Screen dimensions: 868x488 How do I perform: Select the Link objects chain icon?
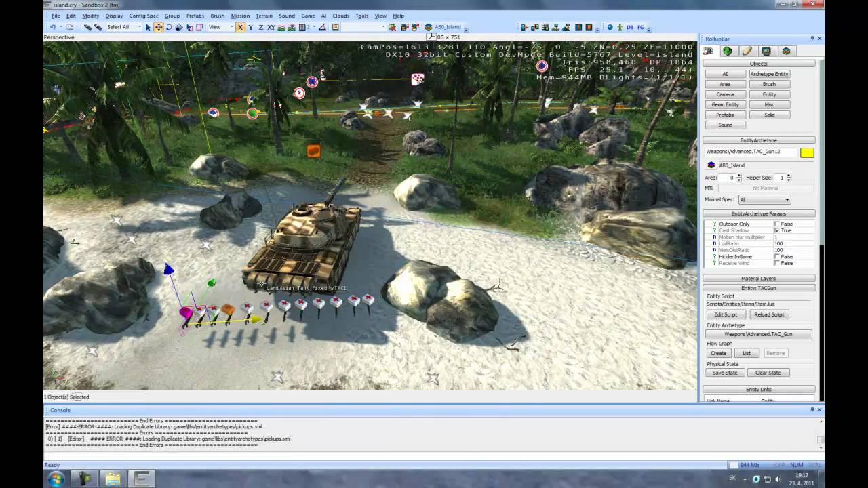coord(87,27)
